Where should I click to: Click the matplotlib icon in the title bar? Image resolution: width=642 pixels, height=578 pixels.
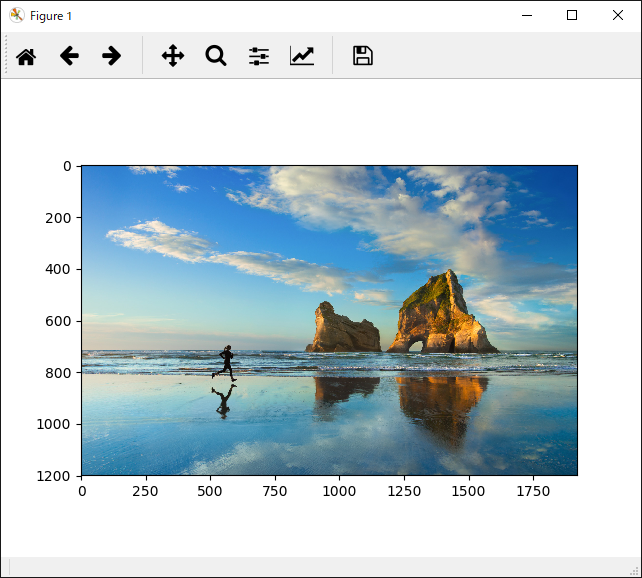pos(16,15)
